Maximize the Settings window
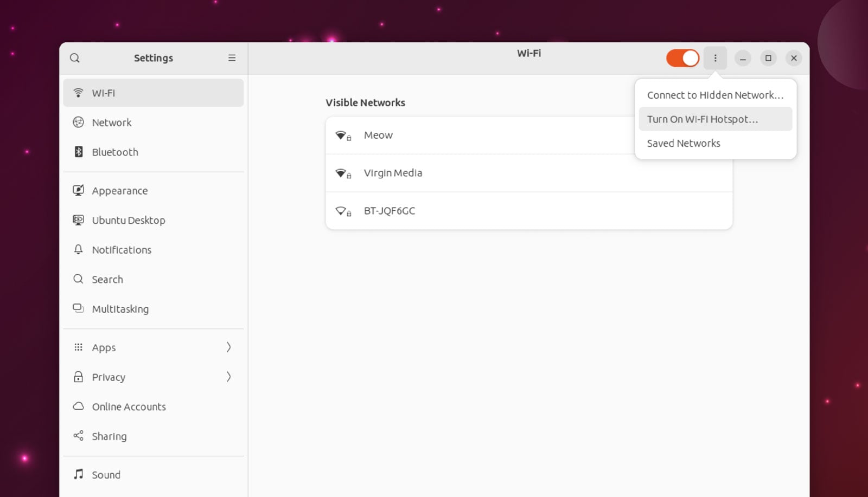The width and height of the screenshot is (868, 497). tap(768, 58)
